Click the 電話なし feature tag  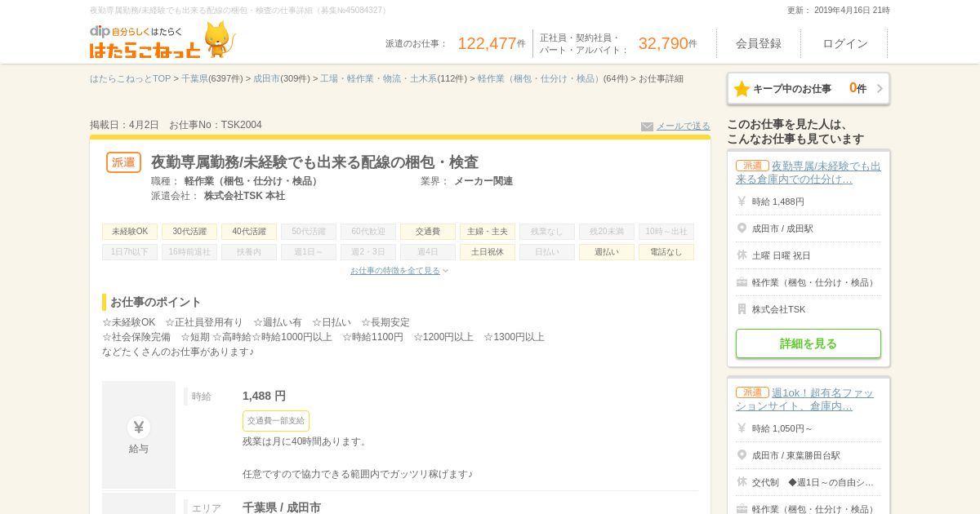(666, 252)
